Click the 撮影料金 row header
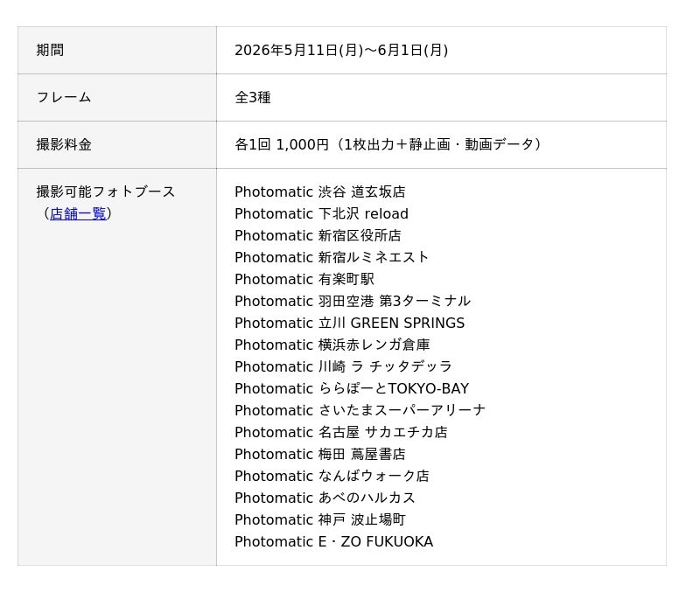Screen dimensions: 700x592 click(x=117, y=145)
